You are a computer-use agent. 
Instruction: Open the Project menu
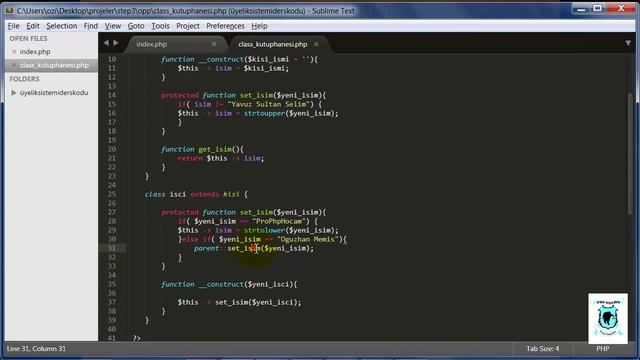coord(188,26)
